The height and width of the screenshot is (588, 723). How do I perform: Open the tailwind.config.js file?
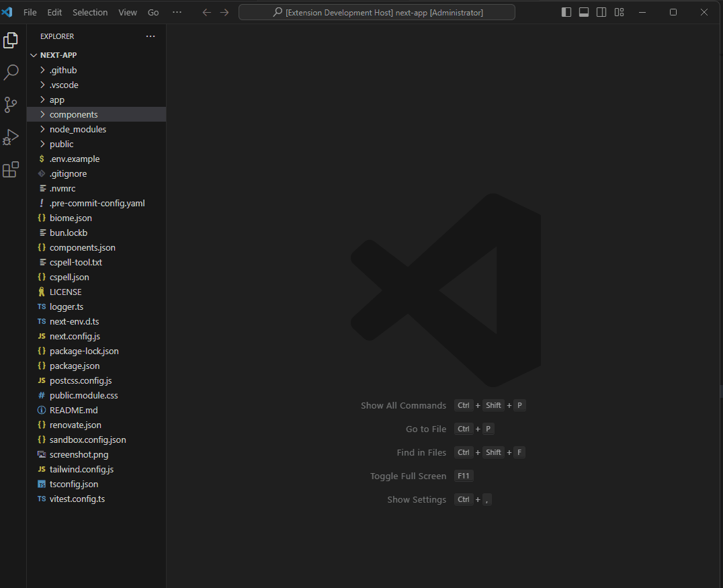(x=96, y=469)
